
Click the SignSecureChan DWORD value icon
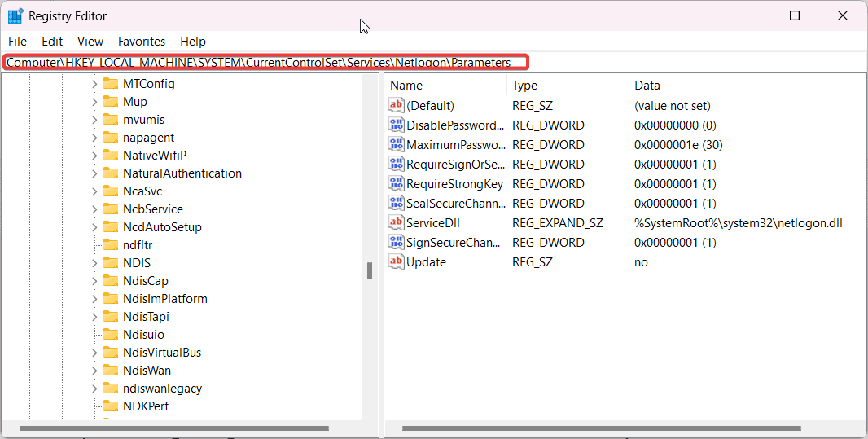(397, 242)
